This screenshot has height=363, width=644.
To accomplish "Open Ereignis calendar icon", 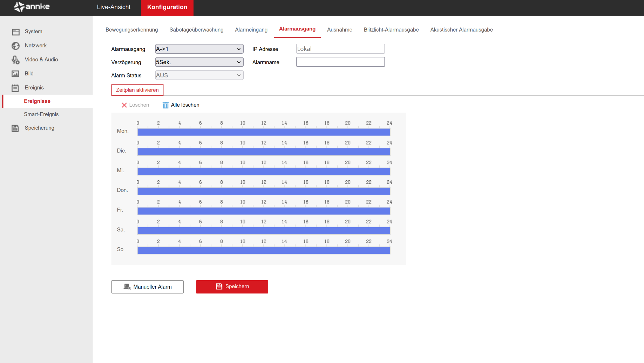I will point(15,88).
